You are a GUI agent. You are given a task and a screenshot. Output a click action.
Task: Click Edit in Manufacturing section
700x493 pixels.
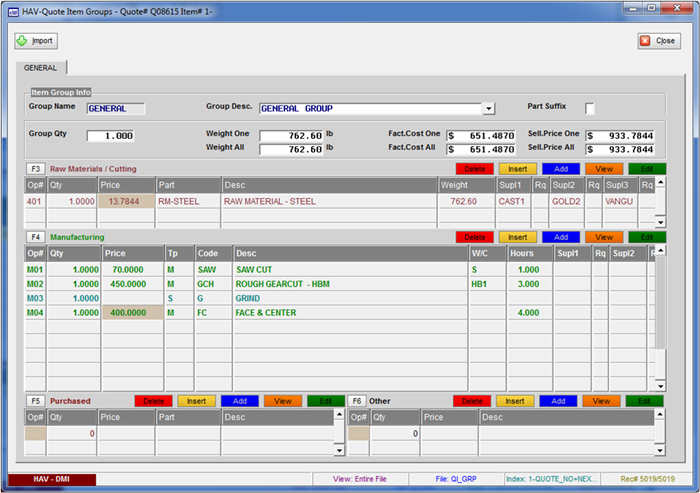point(647,237)
